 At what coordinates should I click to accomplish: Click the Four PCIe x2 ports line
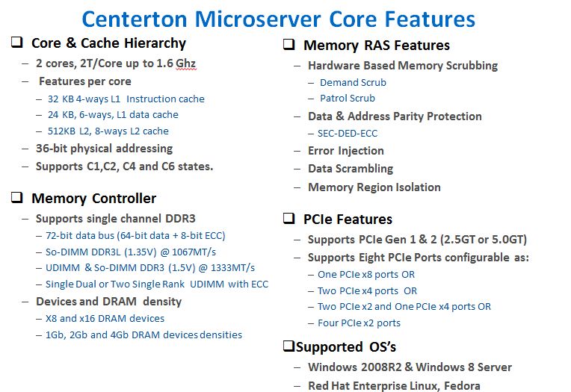(359, 323)
